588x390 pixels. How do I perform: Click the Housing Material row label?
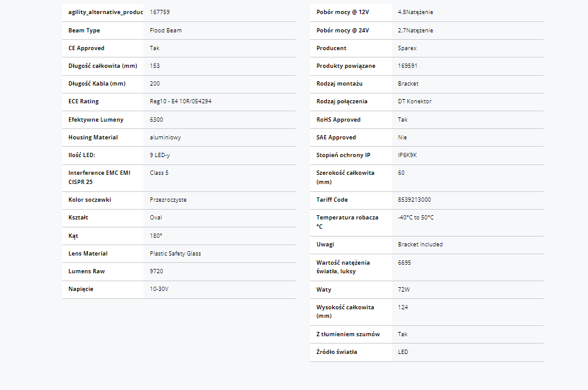(x=93, y=138)
